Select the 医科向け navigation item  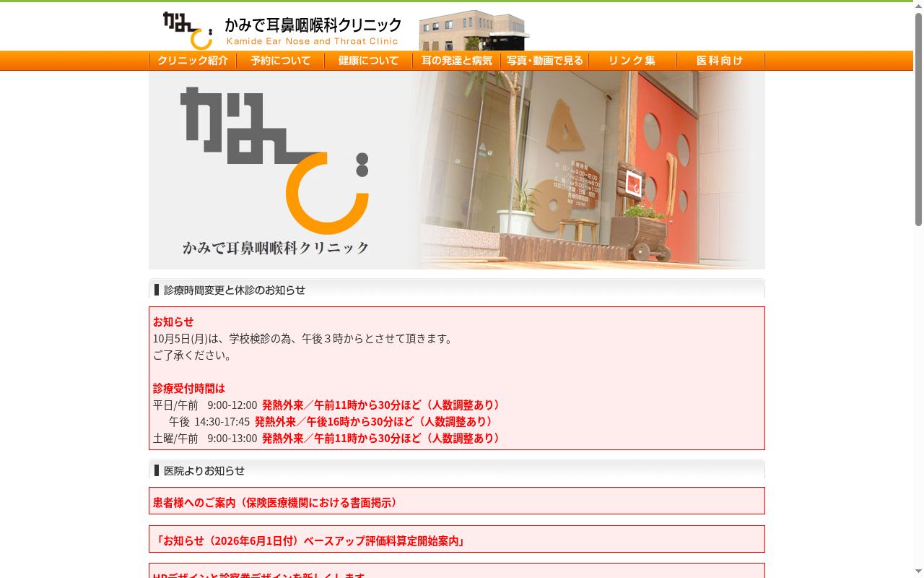pos(720,61)
